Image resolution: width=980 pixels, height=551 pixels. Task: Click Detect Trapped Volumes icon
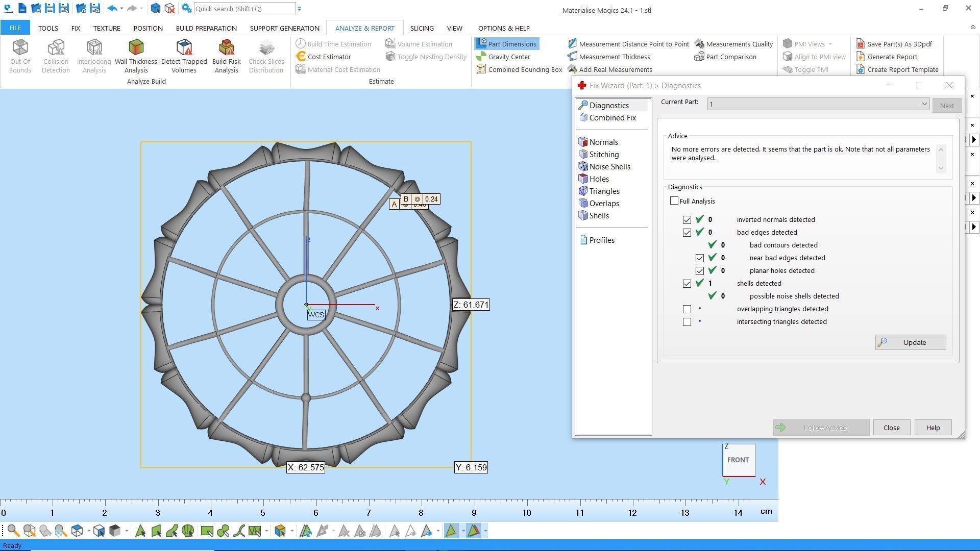pyautogui.click(x=184, y=56)
